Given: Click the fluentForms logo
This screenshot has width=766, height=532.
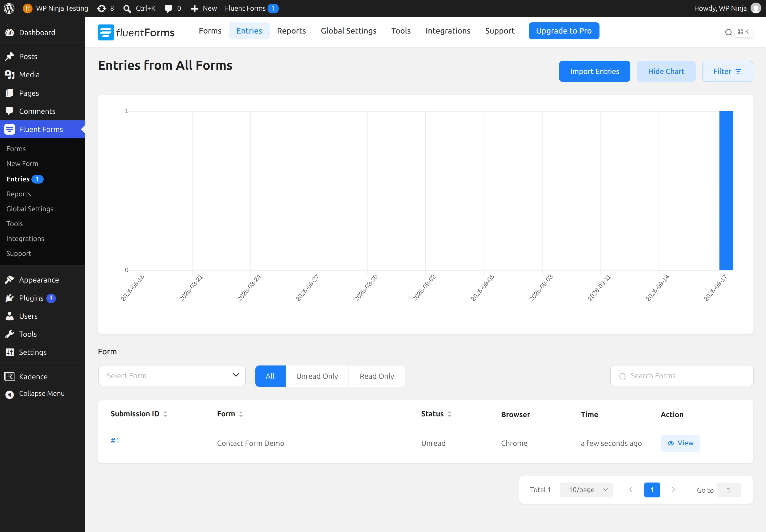Looking at the screenshot, I should 136,32.
